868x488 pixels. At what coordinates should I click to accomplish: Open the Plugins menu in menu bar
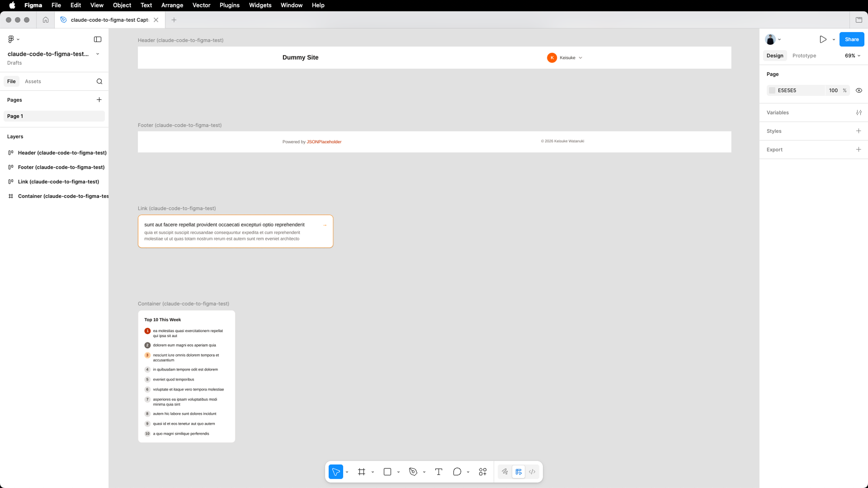[x=230, y=5]
